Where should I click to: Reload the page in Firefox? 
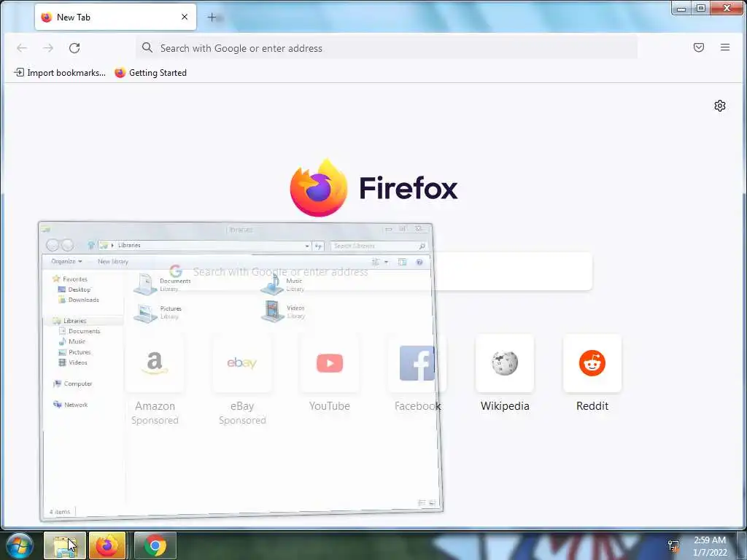pos(74,48)
